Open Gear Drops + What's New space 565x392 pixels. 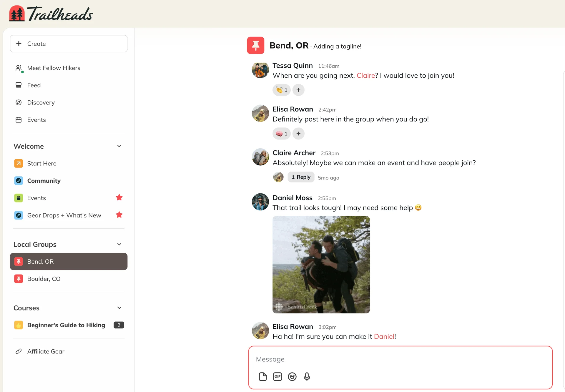pos(69,215)
